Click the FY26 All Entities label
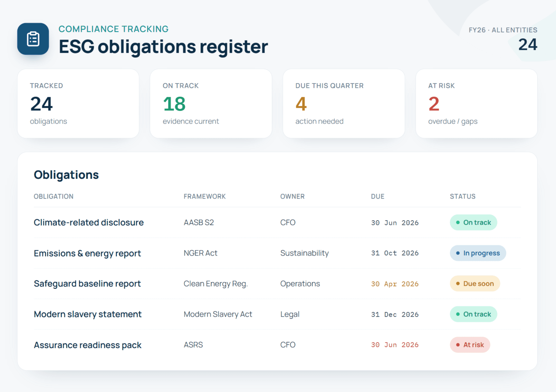Screen dimensions: 556x392 [503, 30]
